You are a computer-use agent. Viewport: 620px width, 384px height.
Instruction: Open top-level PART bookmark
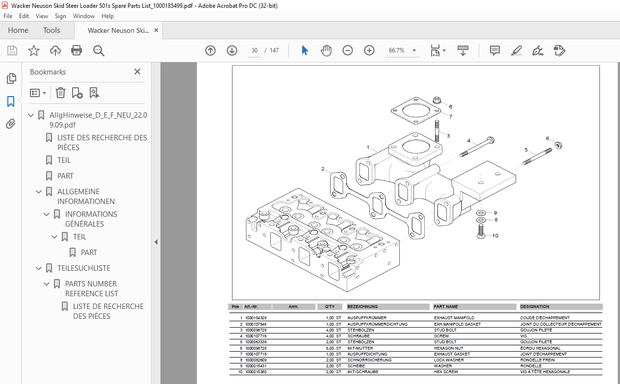click(x=65, y=176)
